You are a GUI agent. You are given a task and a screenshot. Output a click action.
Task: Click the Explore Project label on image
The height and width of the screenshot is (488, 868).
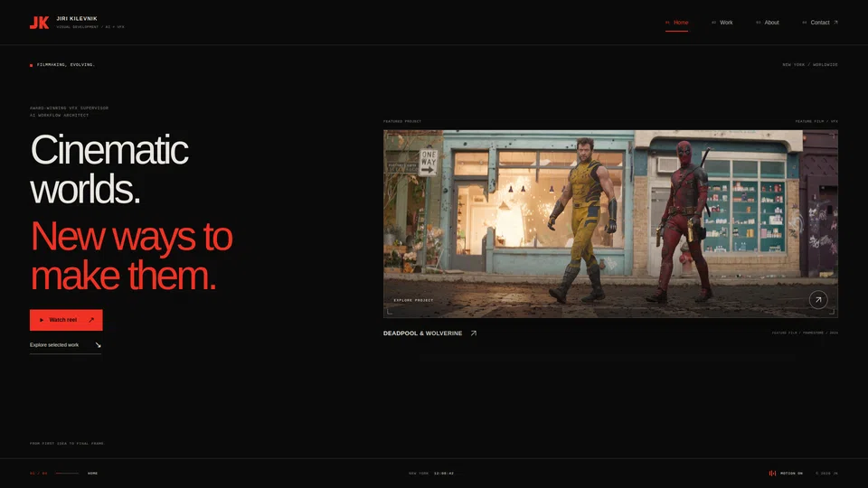(x=413, y=300)
